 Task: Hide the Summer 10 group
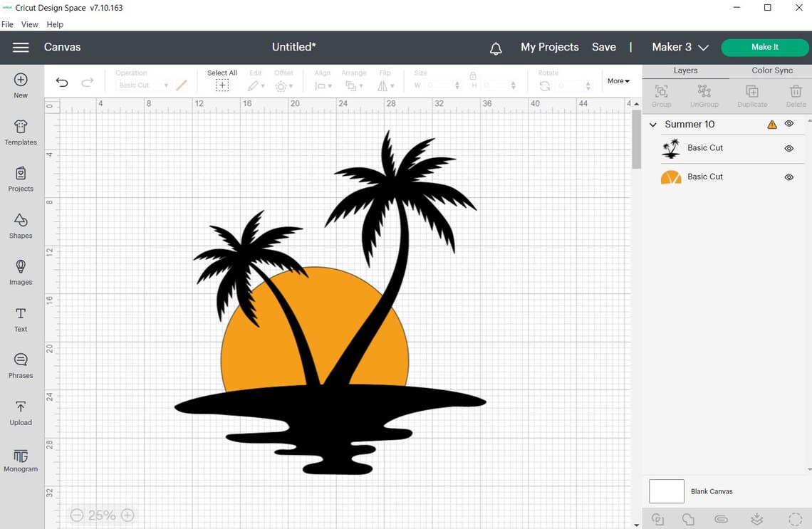pos(788,123)
